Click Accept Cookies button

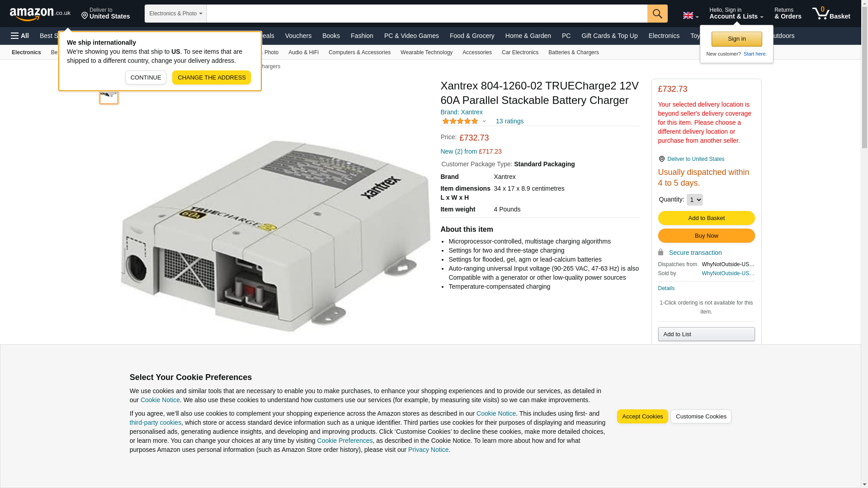pos(642,417)
